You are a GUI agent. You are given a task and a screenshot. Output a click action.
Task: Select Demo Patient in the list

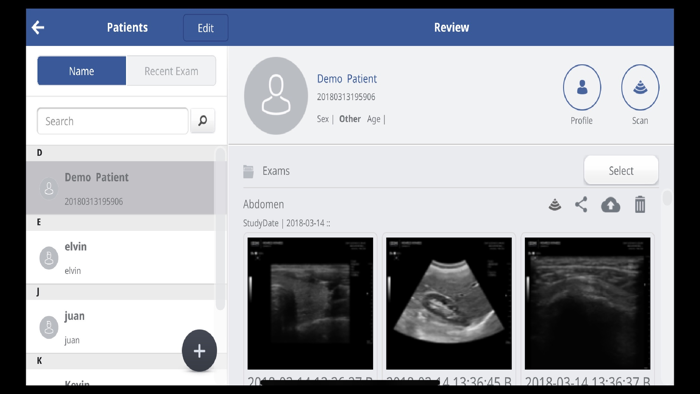(x=120, y=188)
